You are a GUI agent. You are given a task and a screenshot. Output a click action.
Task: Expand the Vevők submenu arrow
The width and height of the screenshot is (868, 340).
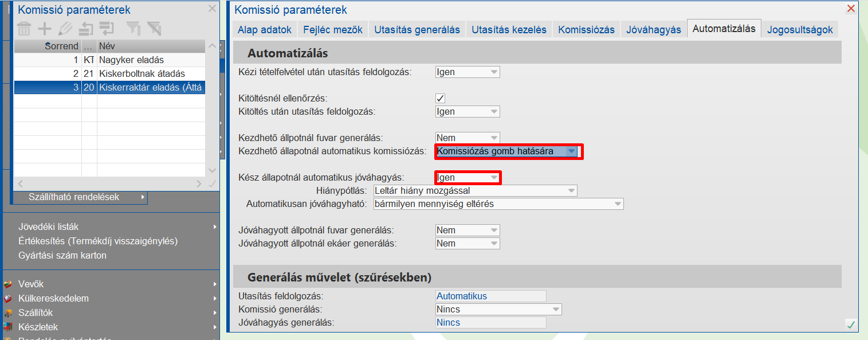click(215, 284)
